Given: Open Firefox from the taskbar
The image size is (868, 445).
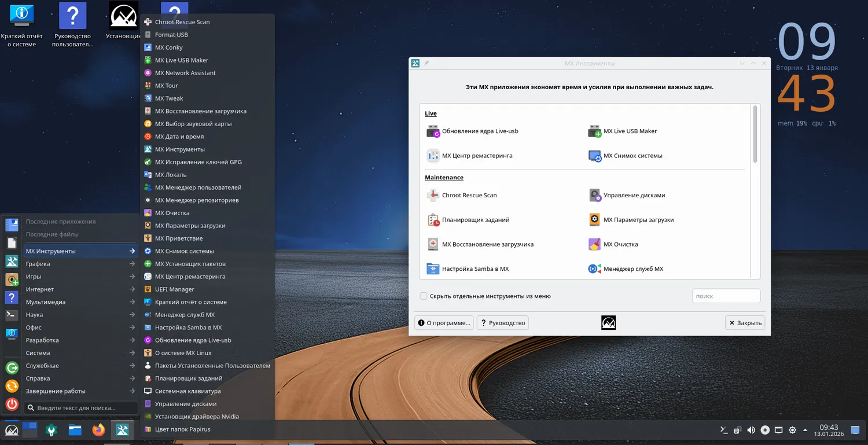Looking at the screenshot, I should [99, 430].
